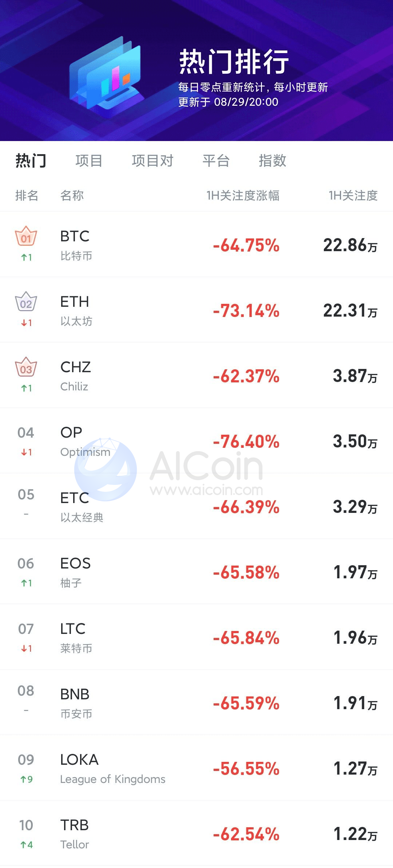Open CHZ Chiliz details
Screen dimensions: 393x868
tap(196, 375)
